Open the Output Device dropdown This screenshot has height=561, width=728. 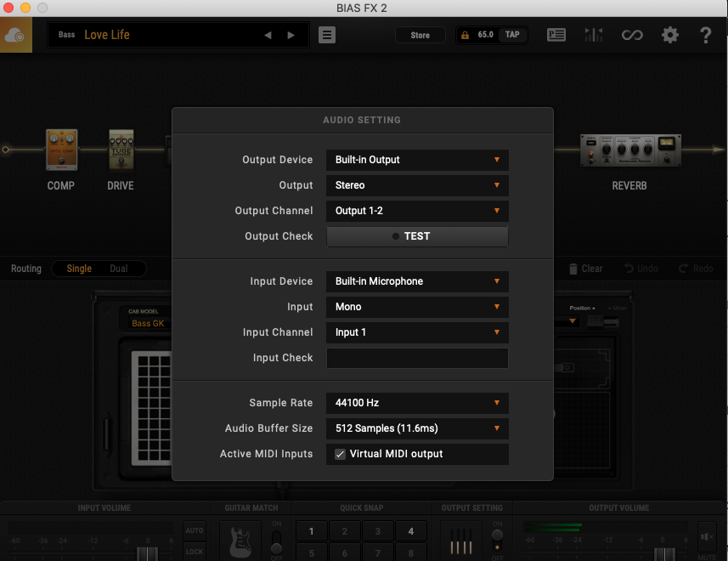[x=416, y=160]
